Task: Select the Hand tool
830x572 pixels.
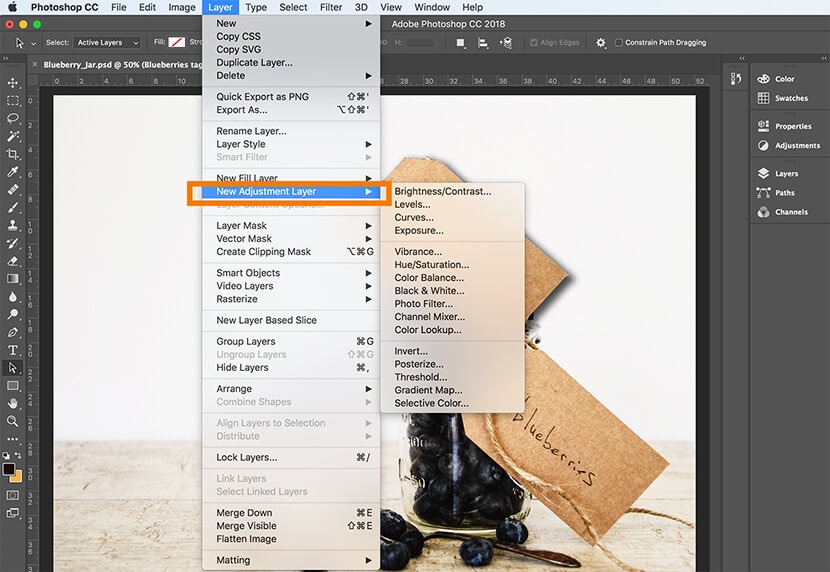Action: point(13,403)
